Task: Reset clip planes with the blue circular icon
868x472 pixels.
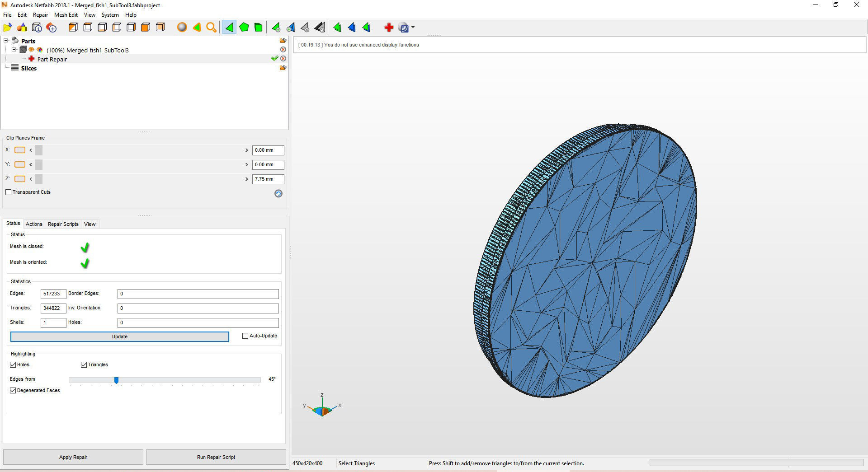Action: pyautogui.click(x=278, y=193)
